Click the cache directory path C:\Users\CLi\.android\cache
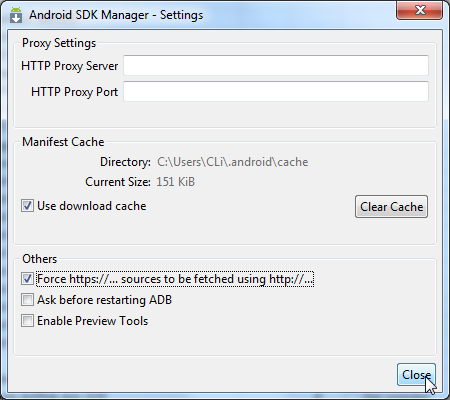This screenshot has width=450, height=400. tap(233, 162)
